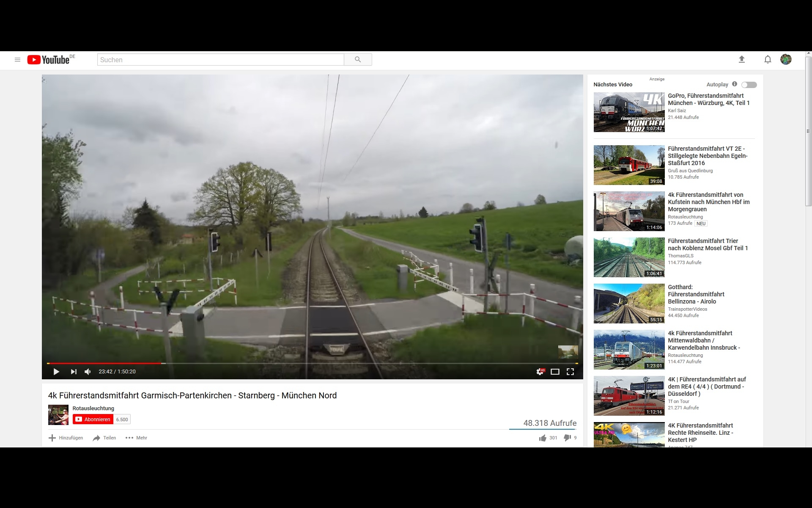The height and width of the screenshot is (508, 812).
Task: Open the Hinzufügen playlist menu
Action: pyautogui.click(x=66, y=438)
